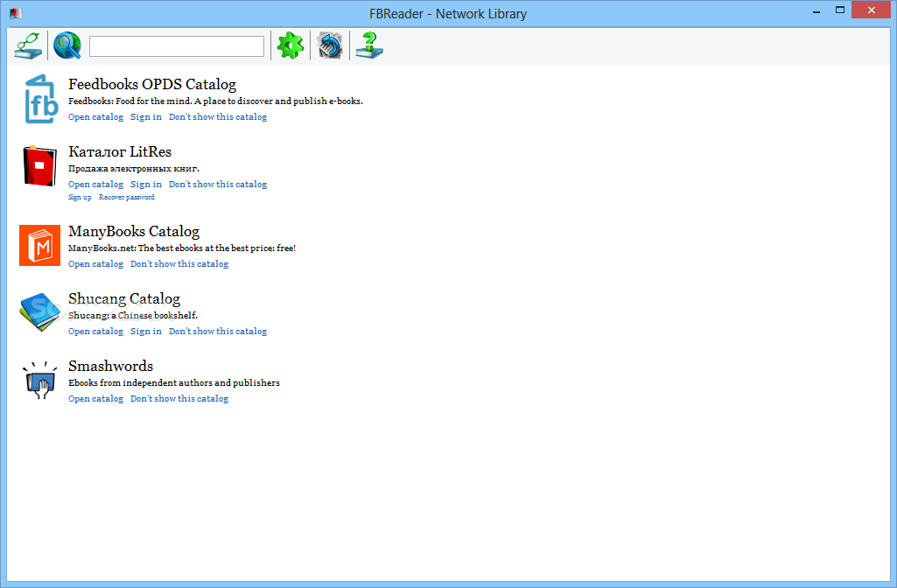Click the orange ManyBooks logo

39,245
